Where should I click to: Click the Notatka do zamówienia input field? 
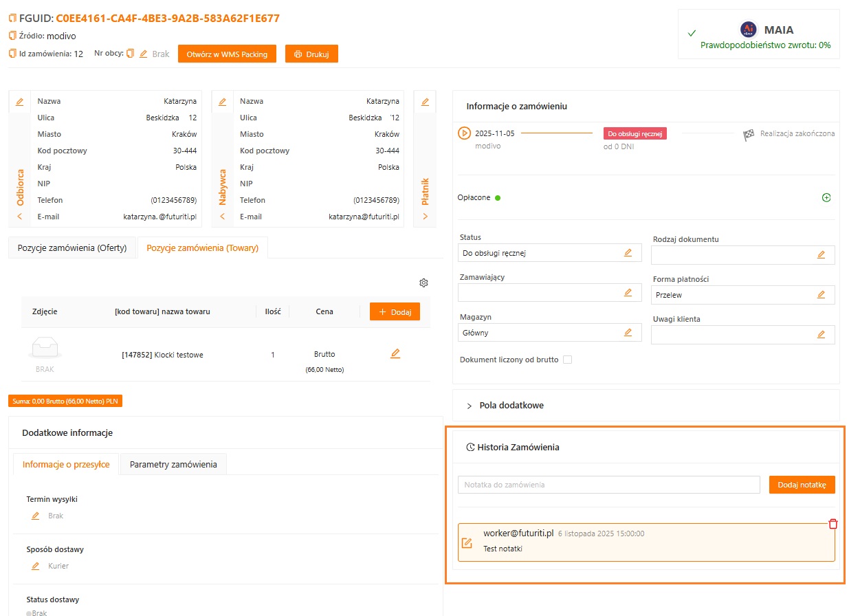(x=608, y=485)
